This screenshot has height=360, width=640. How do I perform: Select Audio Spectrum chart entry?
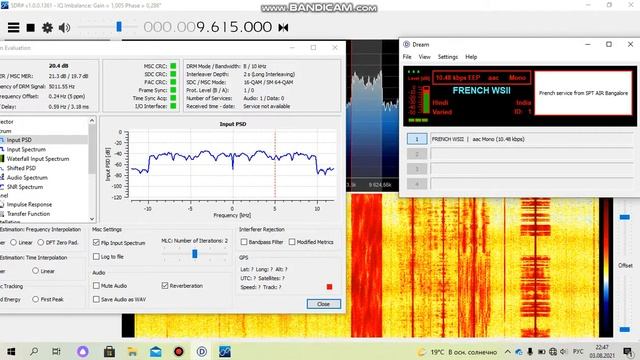coord(27,178)
